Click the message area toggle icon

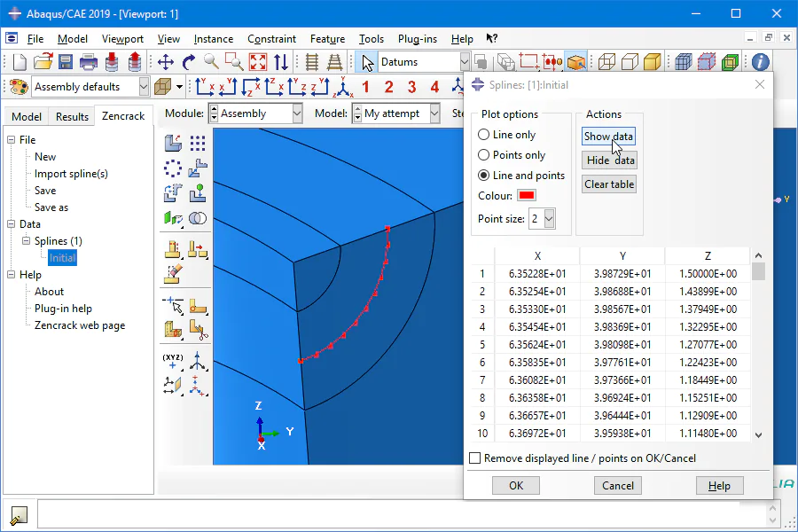click(x=19, y=516)
